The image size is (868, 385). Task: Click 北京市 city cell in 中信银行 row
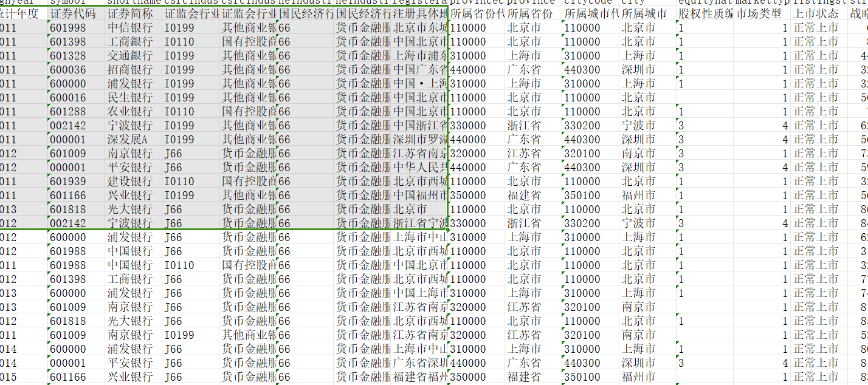click(x=648, y=27)
